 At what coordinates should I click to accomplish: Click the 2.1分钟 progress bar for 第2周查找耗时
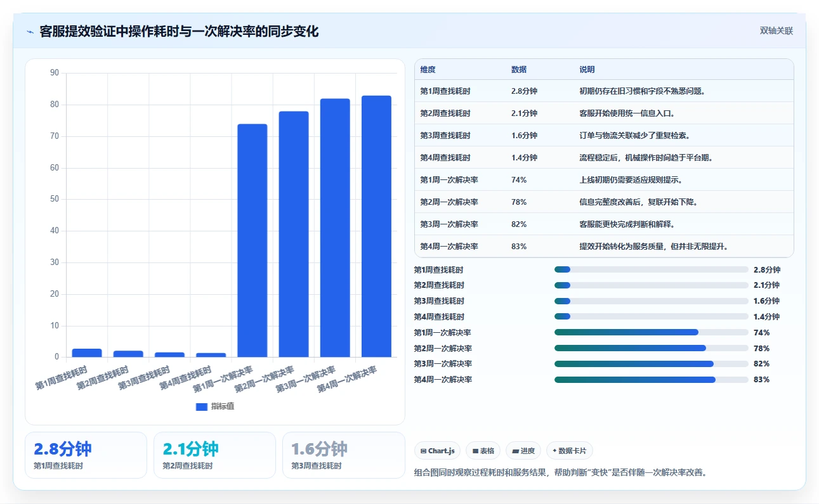click(x=652, y=285)
